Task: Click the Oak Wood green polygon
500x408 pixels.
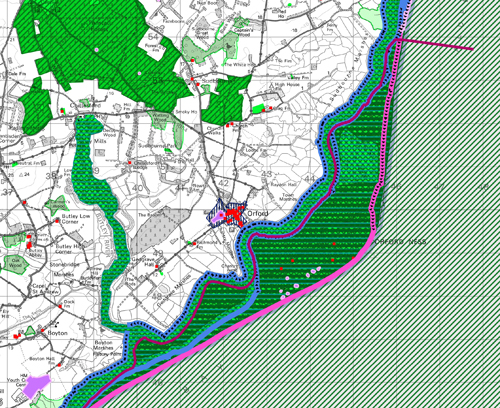Action: (x=15, y=264)
